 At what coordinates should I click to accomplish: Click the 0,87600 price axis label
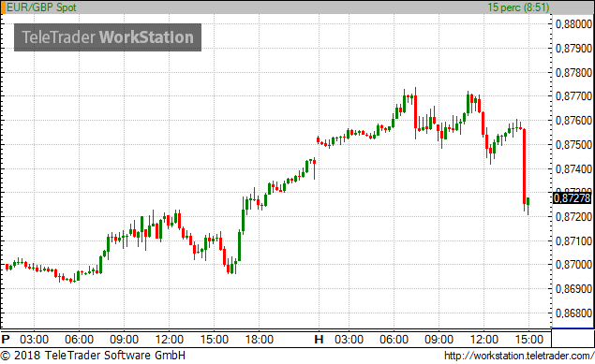point(573,121)
